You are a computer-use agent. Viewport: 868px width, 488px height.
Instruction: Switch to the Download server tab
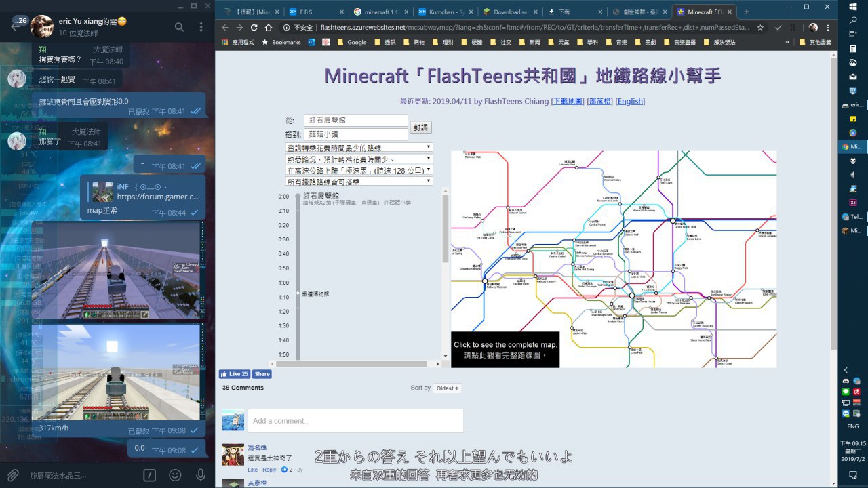click(510, 12)
